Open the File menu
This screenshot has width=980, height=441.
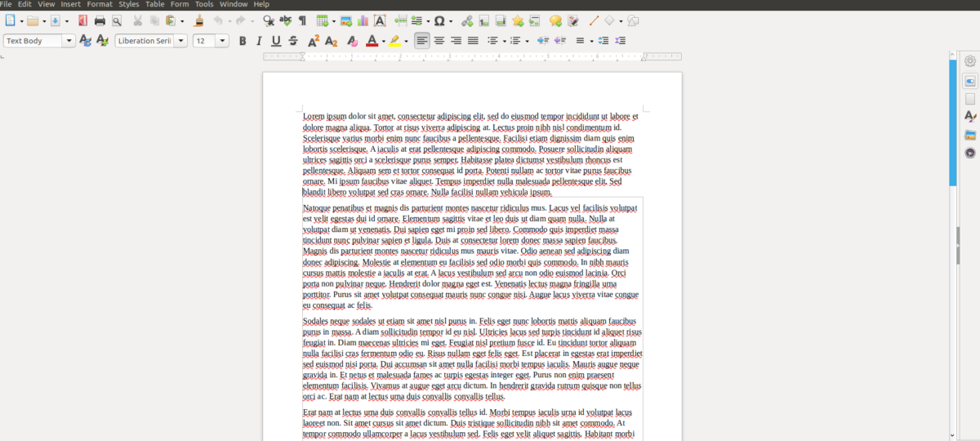(x=6, y=4)
